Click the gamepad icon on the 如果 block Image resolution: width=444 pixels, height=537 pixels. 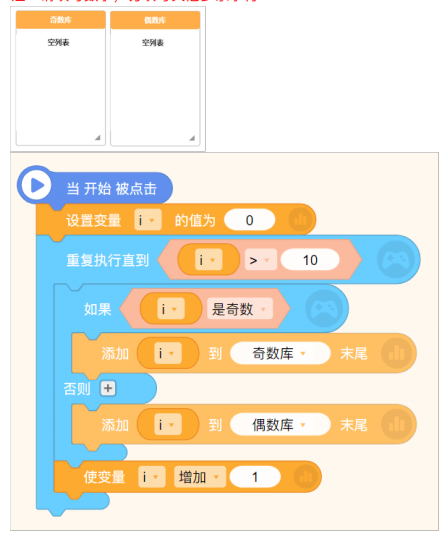[324, 309]
